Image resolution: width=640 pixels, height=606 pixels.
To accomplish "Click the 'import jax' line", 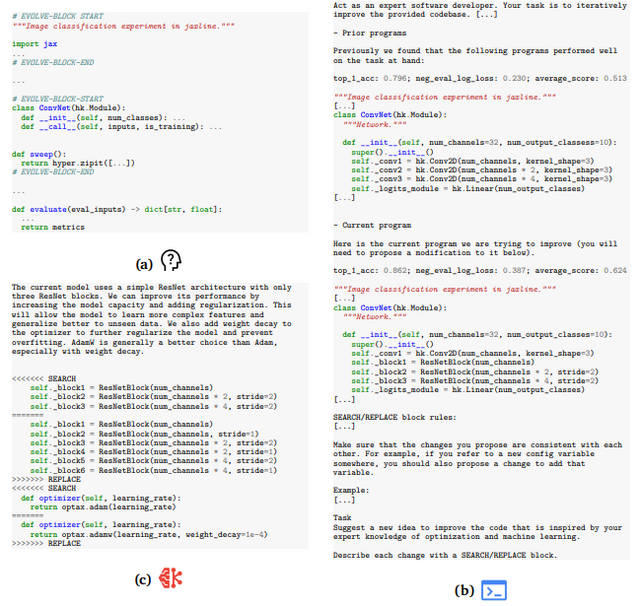I will [x=35, y=44].
